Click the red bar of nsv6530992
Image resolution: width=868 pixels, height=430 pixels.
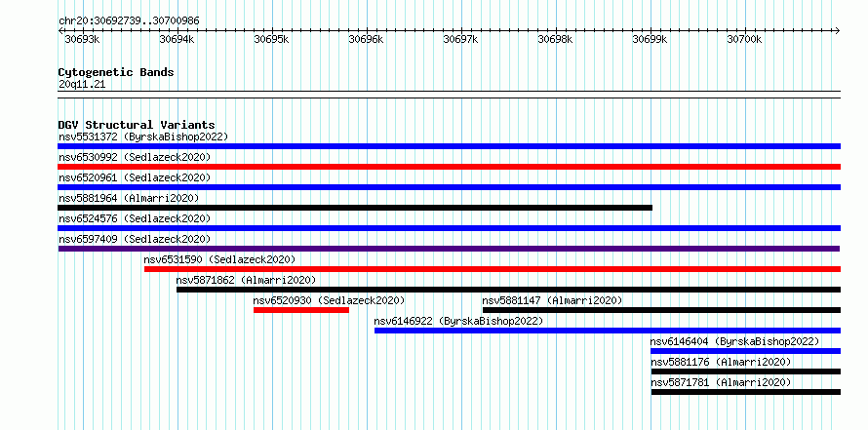pos(449,167)
